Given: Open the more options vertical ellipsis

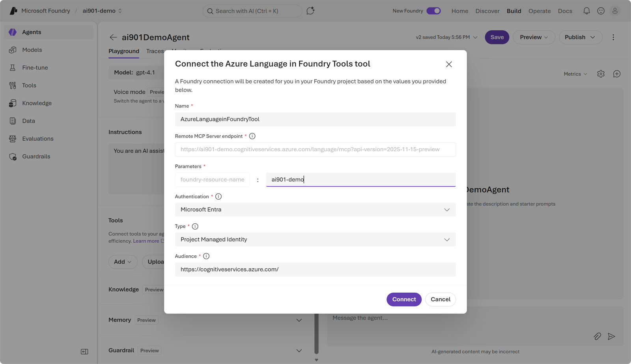Looking at the screenshot, I should click(x=613, y=37).
